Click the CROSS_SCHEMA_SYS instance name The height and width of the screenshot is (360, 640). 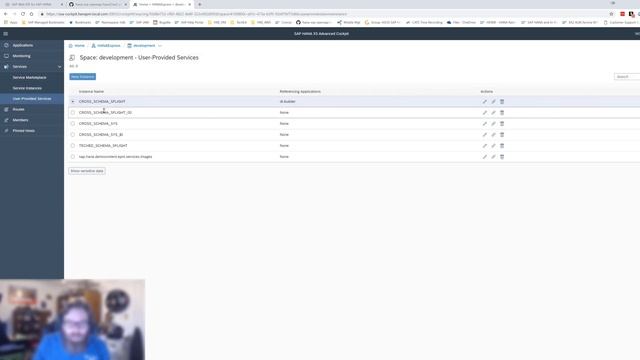(x=98, y=124)
